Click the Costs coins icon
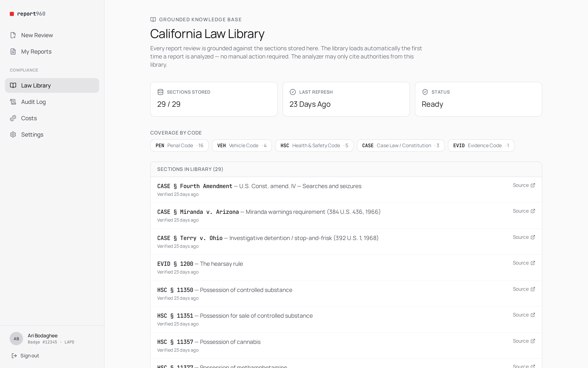 [13, 118]
